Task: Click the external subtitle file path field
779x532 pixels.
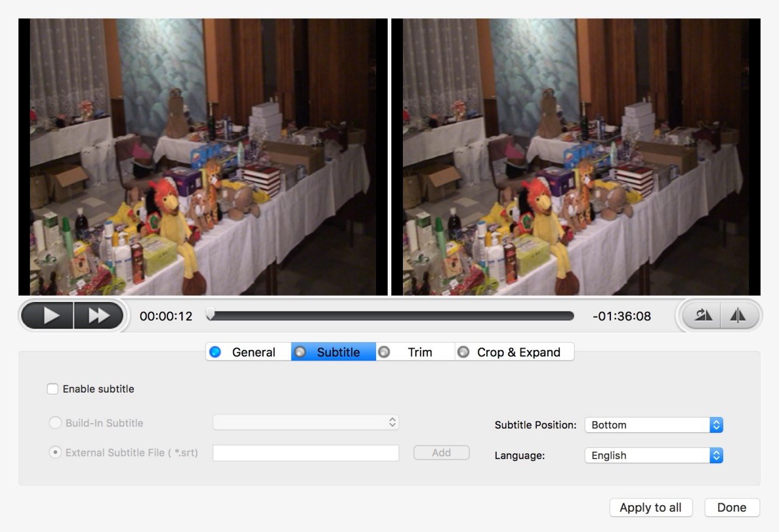Action: point(306,453)
